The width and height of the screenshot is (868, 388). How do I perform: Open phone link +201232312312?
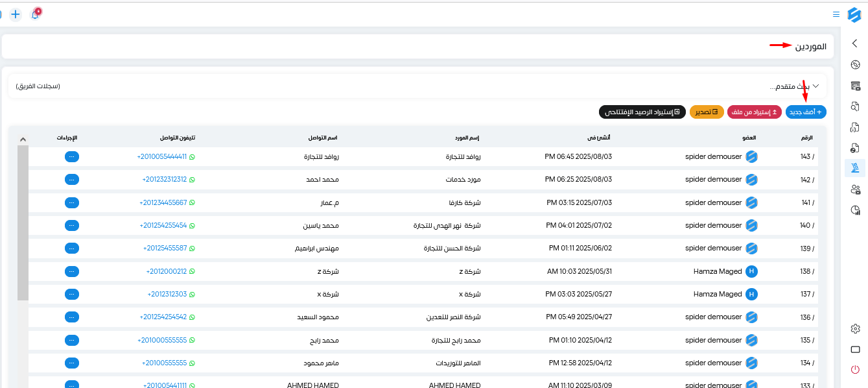coord(164,180)
